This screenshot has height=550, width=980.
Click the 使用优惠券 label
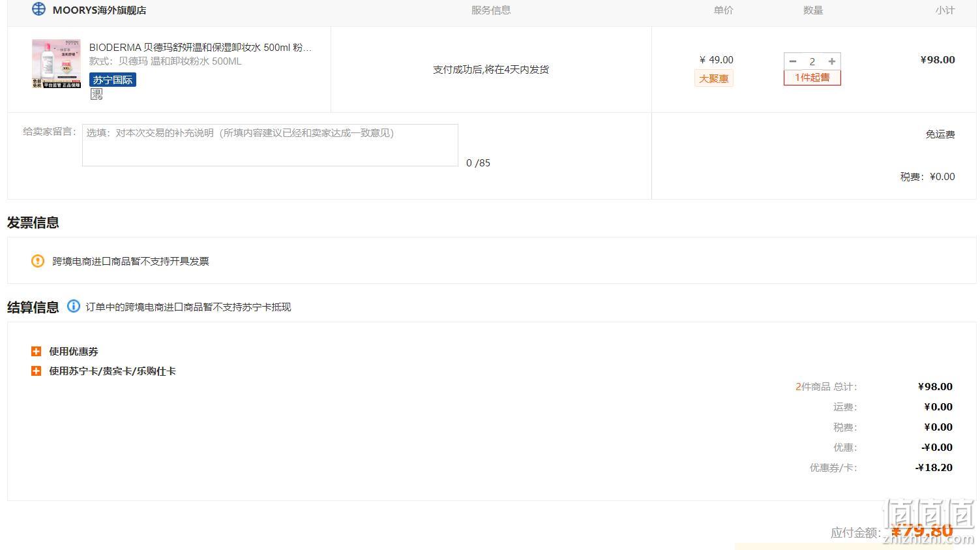(74, 352)
